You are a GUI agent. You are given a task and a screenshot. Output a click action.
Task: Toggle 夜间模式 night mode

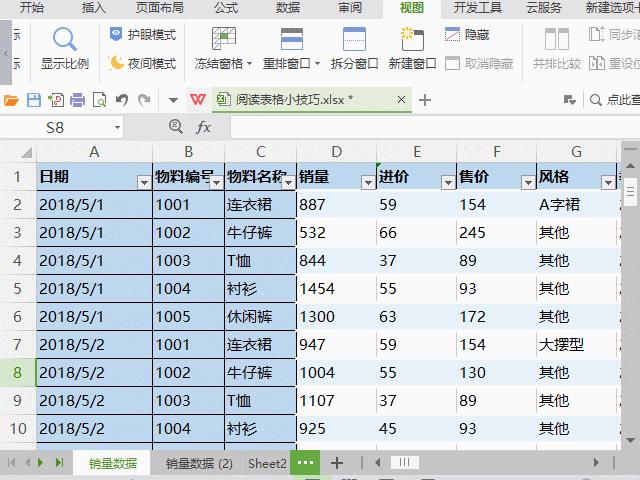click(x=143, y=63)
